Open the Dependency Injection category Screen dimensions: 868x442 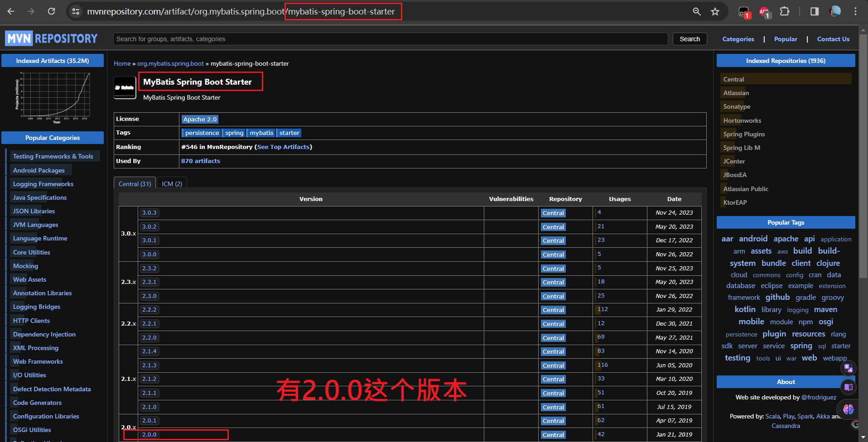tap(44, 334)
